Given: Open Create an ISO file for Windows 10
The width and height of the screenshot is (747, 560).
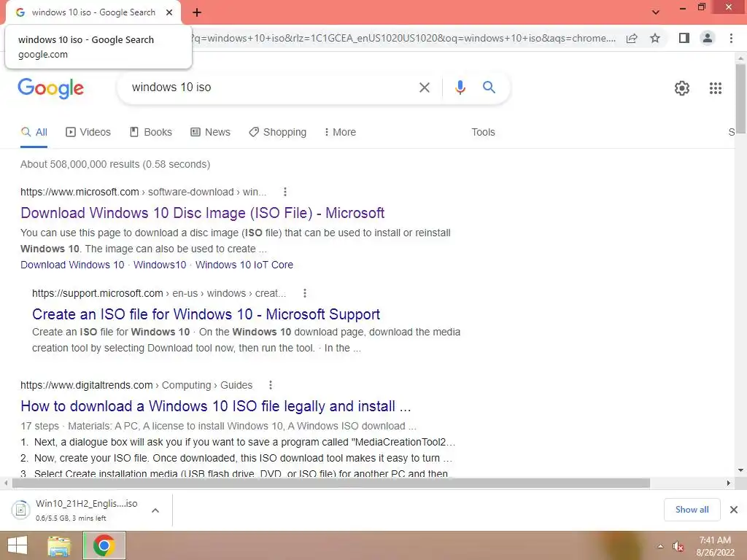Looking at the screenshot, I should (x=206, y=314).
